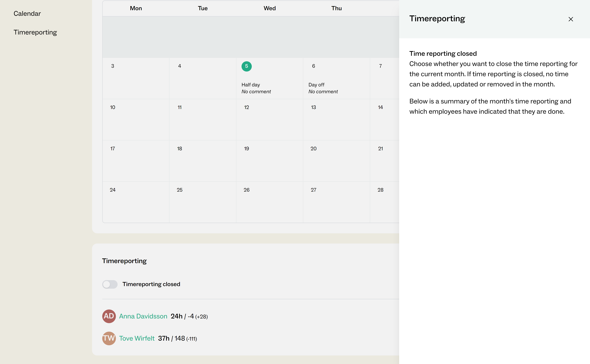Screen dimensions: 590x364
Task: Click the Thu column header
Action: 337,8
